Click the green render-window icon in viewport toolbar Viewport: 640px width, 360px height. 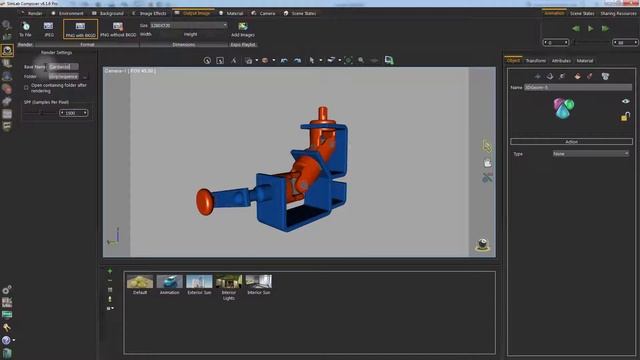coord(389,60)
